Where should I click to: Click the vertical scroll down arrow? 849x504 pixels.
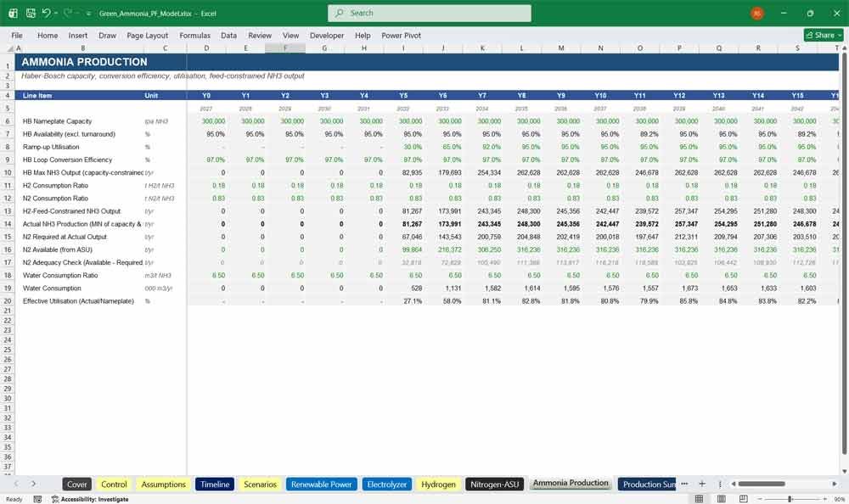coord(844,472)
